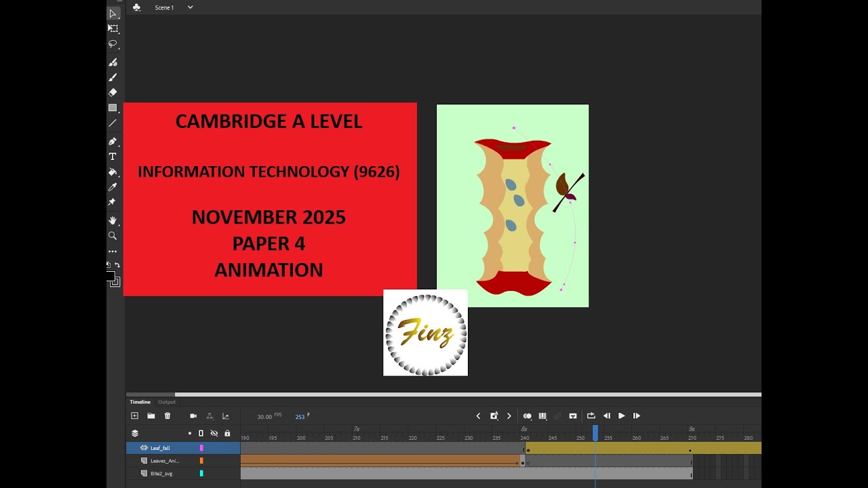This screenshot has width=868, height=488.
Task: Click the Leaves_Ani keyframe at frame 240
Action: pyautogui.click(x=522, y=463)
